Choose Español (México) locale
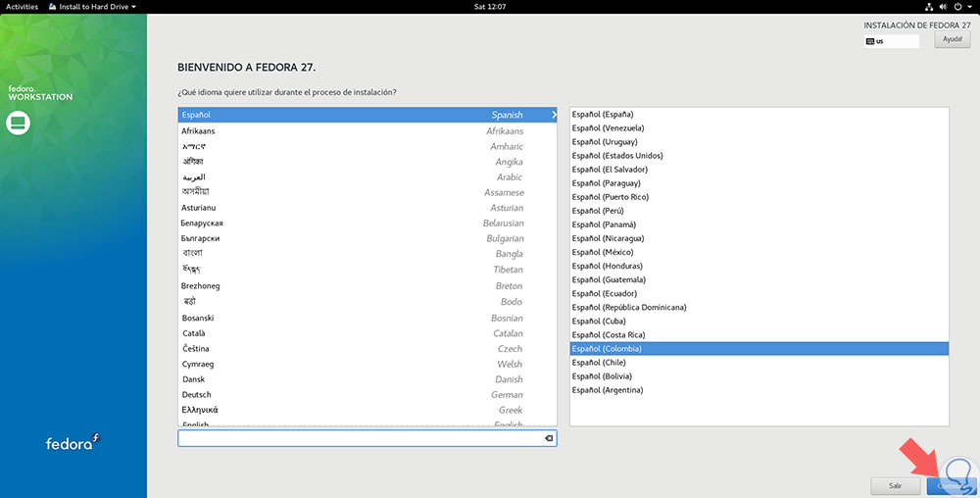This screenshot has height=498, width=980. tap(759, 252)
